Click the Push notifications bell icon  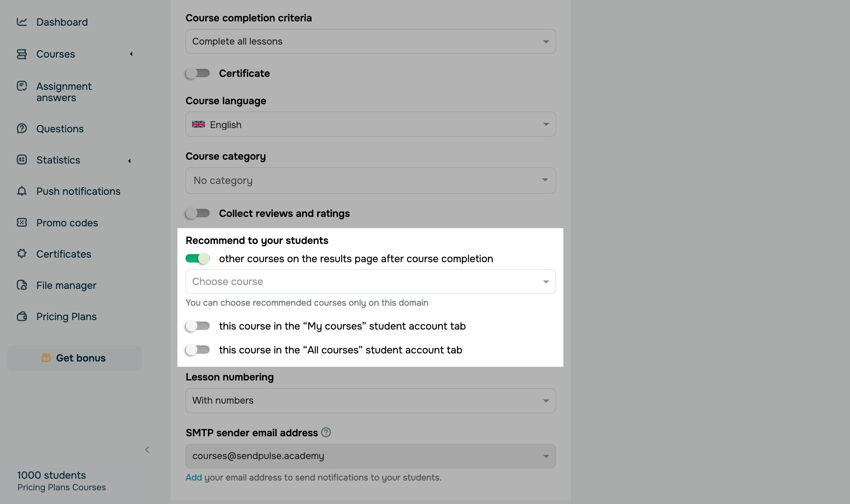(x=22, y=191)
